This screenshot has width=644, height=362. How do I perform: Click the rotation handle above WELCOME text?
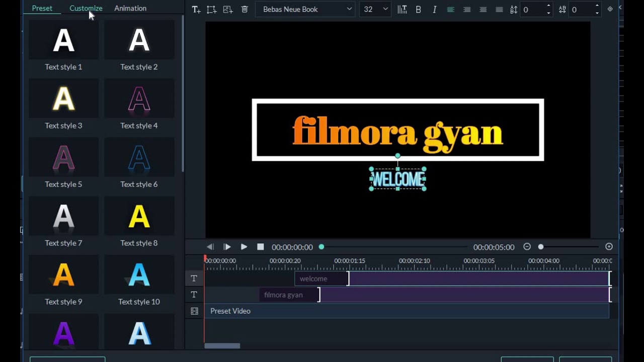point(398,156)
